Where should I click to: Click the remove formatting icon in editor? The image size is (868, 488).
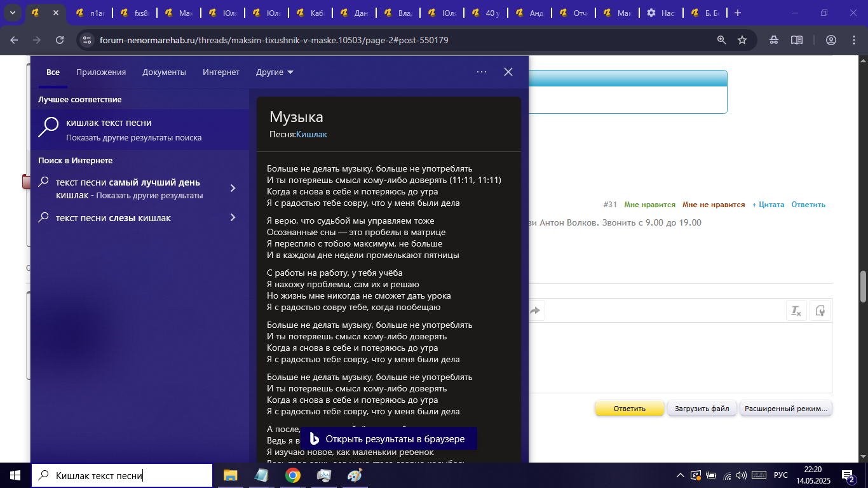point(796,311)
